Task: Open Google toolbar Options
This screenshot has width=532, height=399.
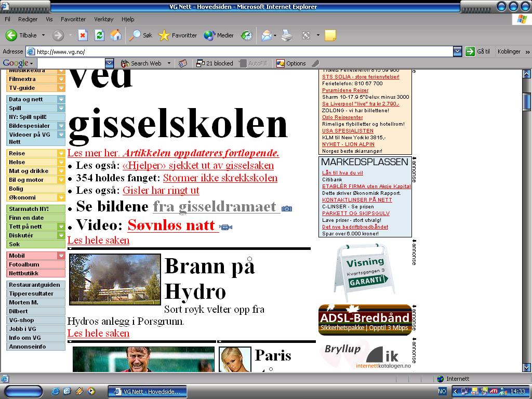Action: coord(291,63)
